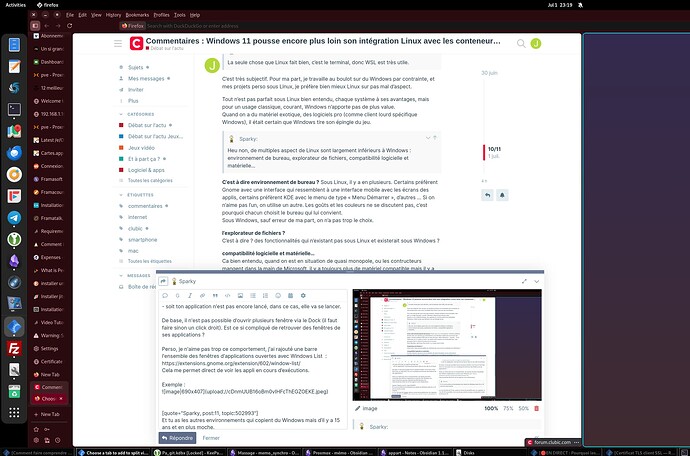The width and height of the screenshot is (690, 456).
Task: Set the image preview size to 50%
Action: click(523, 408)
